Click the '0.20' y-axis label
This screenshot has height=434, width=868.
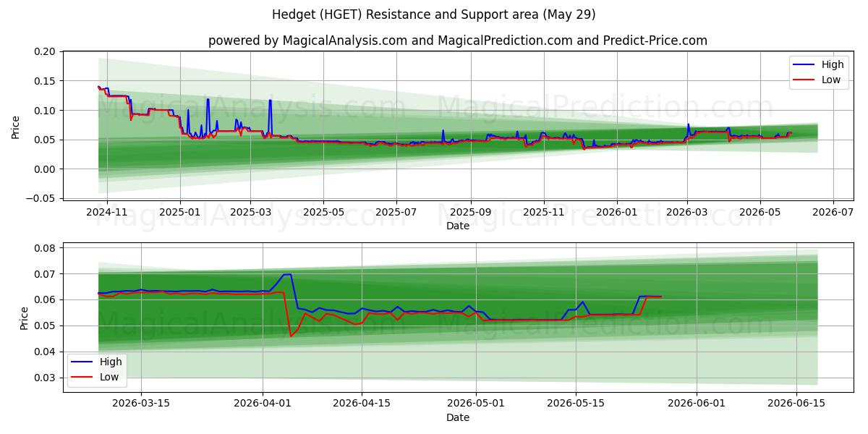[44, 51]
